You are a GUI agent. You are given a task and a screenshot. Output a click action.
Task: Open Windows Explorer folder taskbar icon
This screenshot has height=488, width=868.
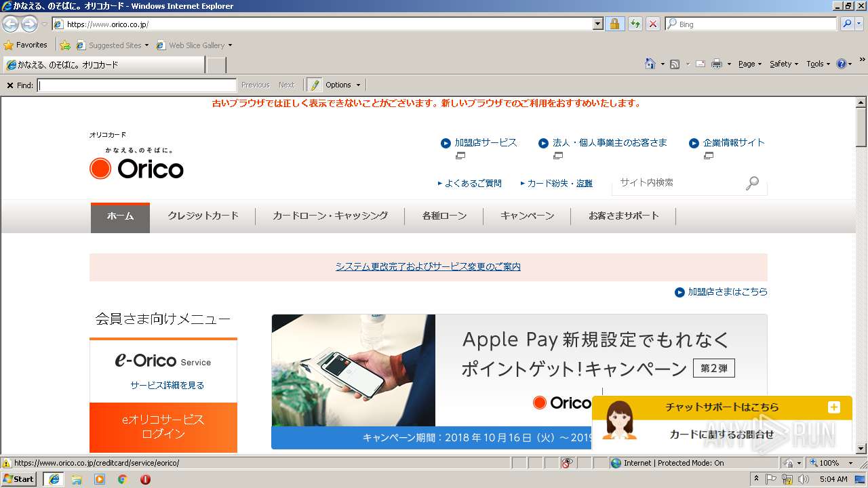coord(77,479)
